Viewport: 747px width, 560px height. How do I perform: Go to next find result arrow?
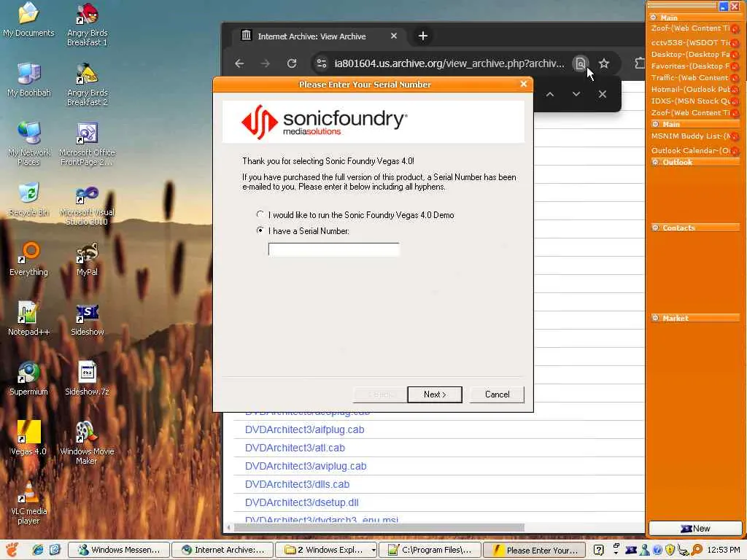click(x=576, y=94)
